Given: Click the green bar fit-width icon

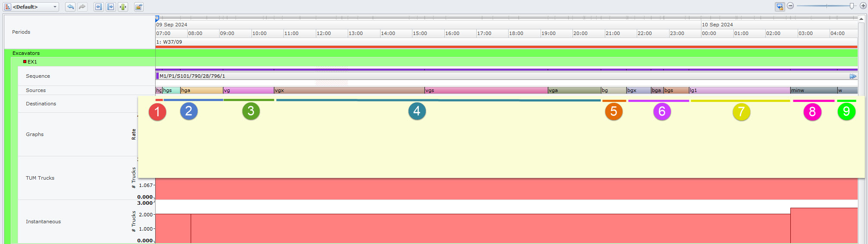Looking at the screenshot, I should tap(123, 7).
